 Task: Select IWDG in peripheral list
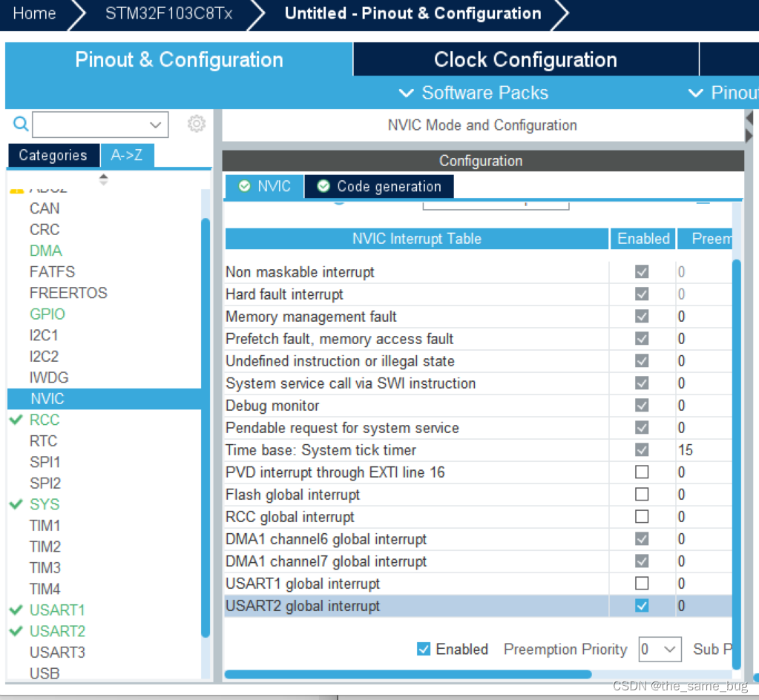pyautogui.click(x=49, y=377)
